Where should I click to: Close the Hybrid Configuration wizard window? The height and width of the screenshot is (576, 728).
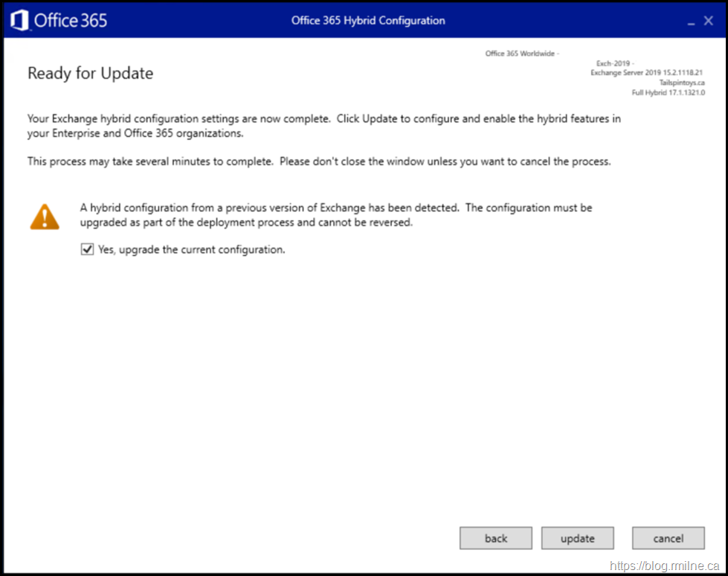tap(709, 21)
